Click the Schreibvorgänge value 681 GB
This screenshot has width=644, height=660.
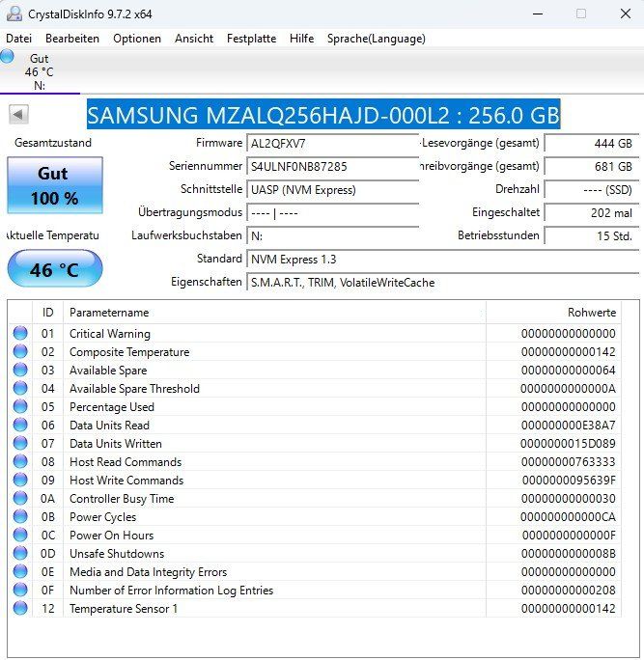coord(592,167)
